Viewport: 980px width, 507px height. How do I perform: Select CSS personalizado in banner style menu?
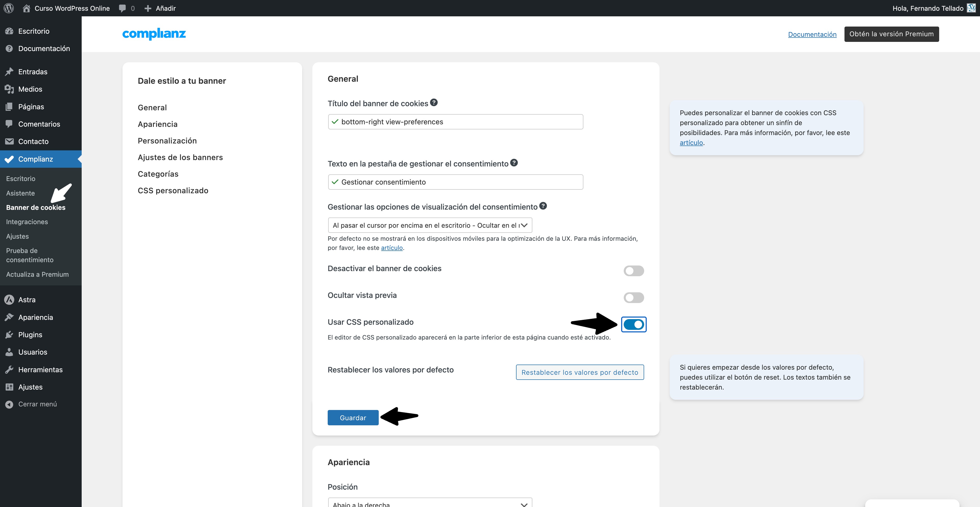[173, 190]
